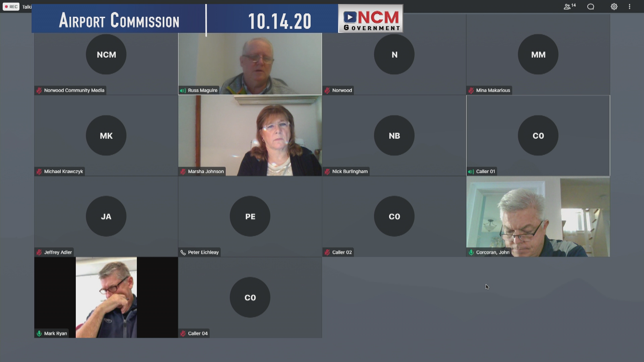Click the Michael Krawczyk name label
Viewport: 644px width, 362px height.
click(63, 172)
